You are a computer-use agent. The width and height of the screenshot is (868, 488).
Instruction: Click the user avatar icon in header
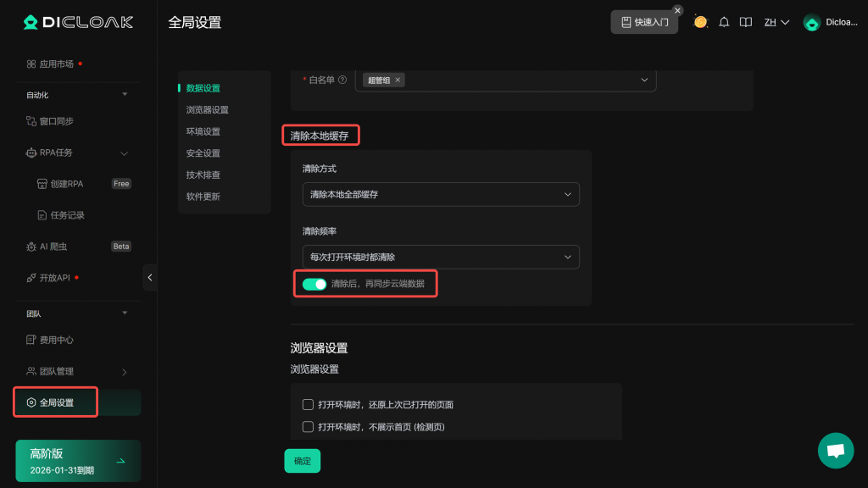pos(811,23)
